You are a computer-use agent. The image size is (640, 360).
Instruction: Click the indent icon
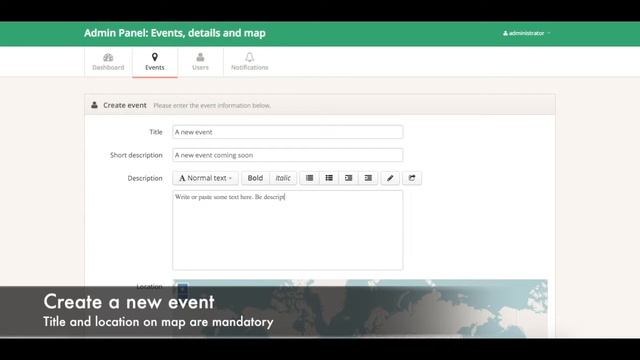point(368,178)
